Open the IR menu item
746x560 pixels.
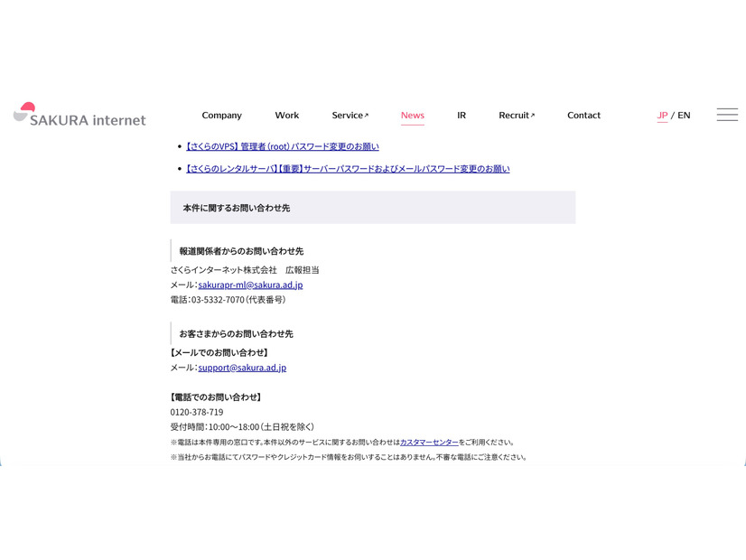tap(462, 115)
